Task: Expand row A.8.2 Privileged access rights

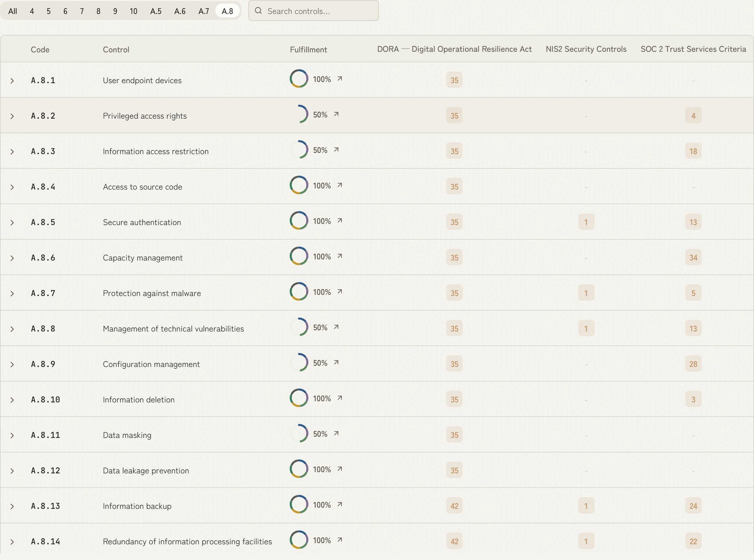Action: coord(12,116)
